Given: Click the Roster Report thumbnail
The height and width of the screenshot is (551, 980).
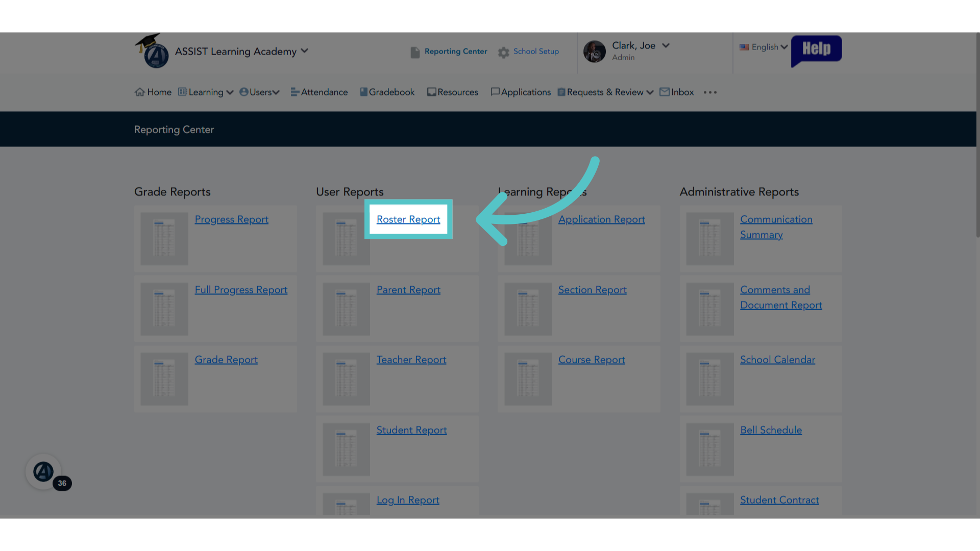Looking at the screenshot, I should [346, 239].
